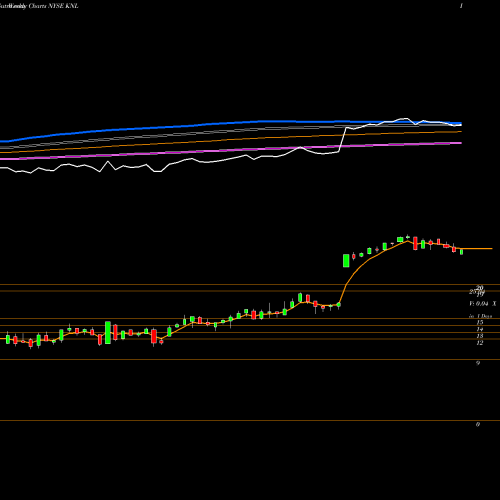Screen dimensions: 500x500
Task: Click the 'Charts NYSE KNL' title text
Action: [x=54, y=6]
